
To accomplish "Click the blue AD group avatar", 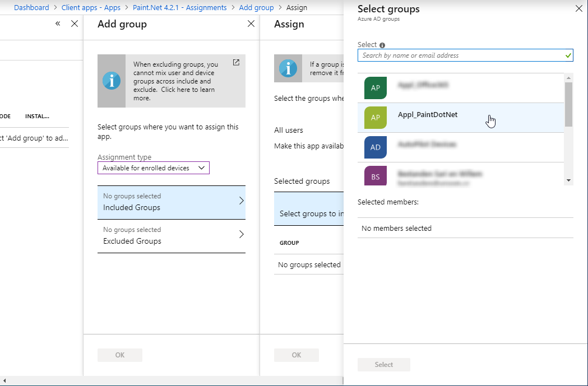I will pos(376,147).
